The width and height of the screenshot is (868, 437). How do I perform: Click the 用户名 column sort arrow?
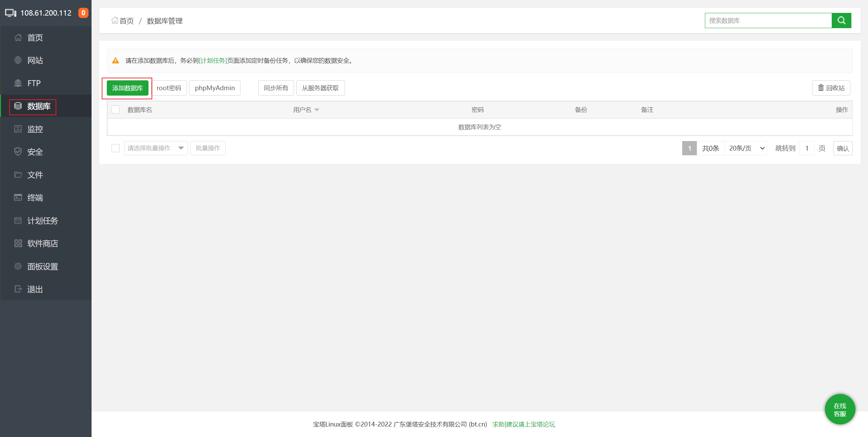coord(317,110)
